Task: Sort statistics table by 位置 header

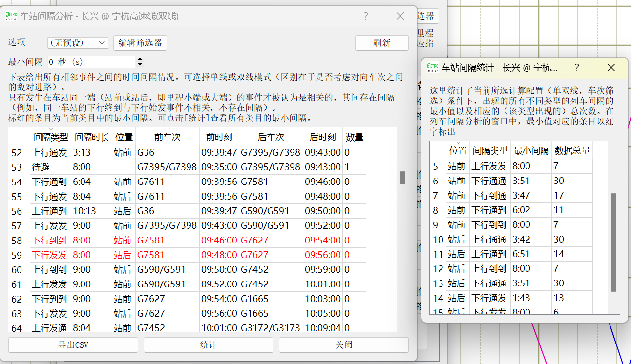Action: tap(458, 151)
